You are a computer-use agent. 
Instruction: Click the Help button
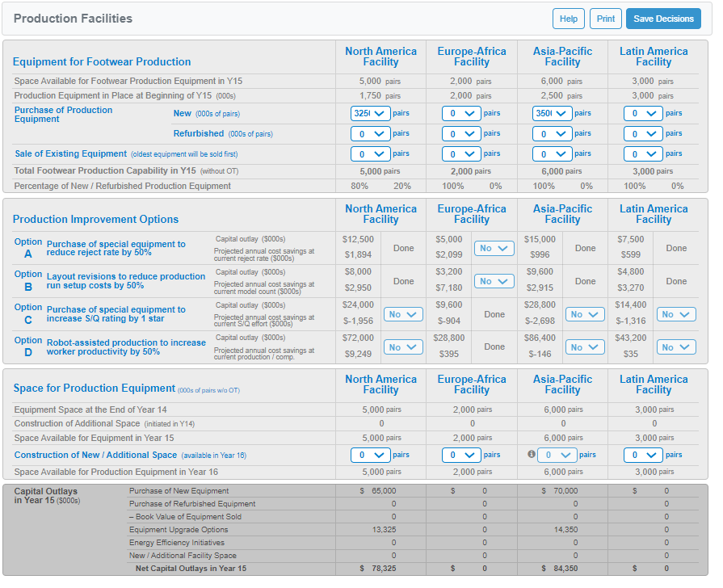point(568,19)
